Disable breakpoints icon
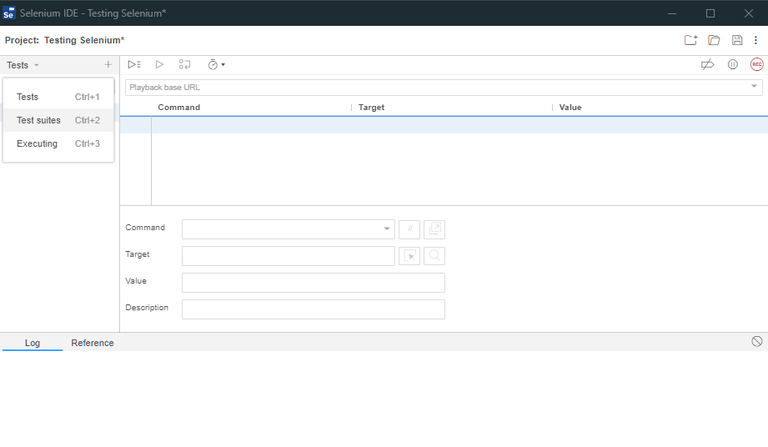The width and height of the screenshot is (768, 447). pos(707,65)
